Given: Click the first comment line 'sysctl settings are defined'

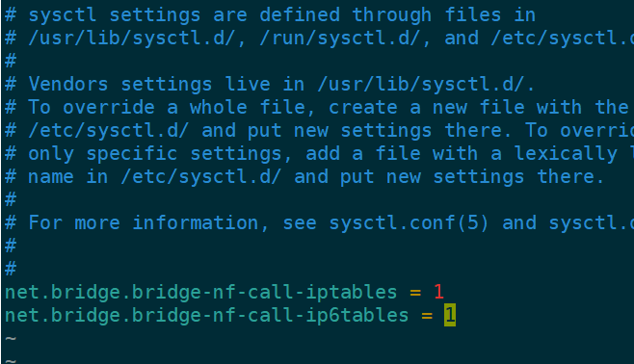Looking at the screenshot, I should pyautogui.click(x=270, y=15).
